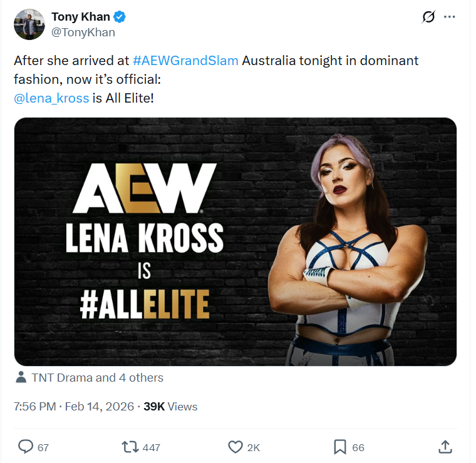This screenshot has height=463, width=476.
Task: Click the 2K likes count
Action: [253, 447]
